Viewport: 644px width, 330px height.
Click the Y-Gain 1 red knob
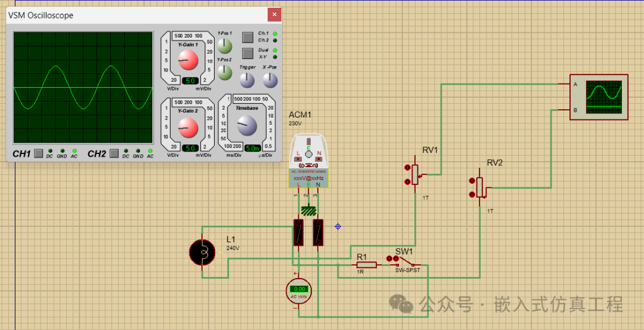tap(188, 60)
